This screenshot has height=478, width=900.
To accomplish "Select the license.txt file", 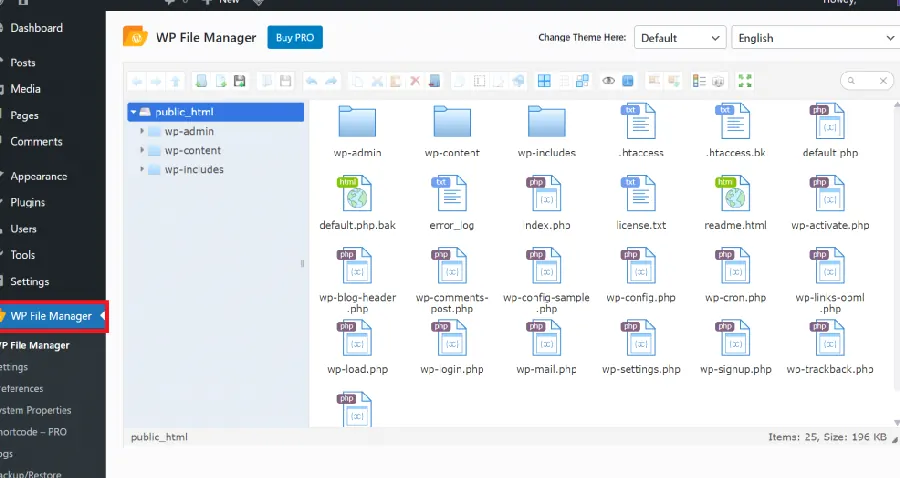I will 641,203.
